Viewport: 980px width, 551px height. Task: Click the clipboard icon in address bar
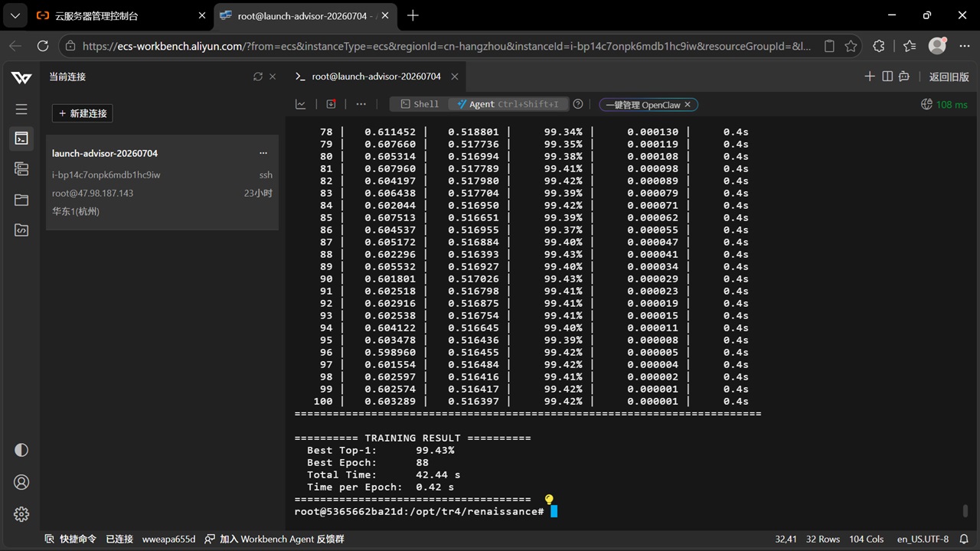coord(829,46)
